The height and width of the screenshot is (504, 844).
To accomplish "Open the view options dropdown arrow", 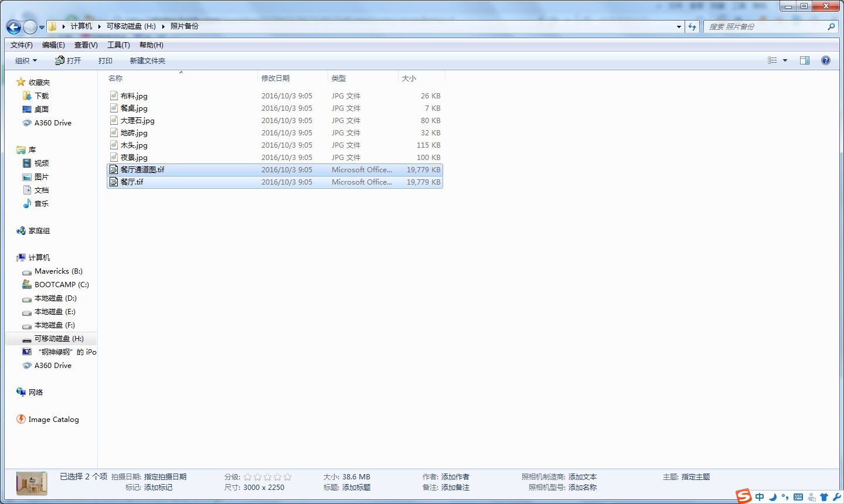I will (785, 60).
